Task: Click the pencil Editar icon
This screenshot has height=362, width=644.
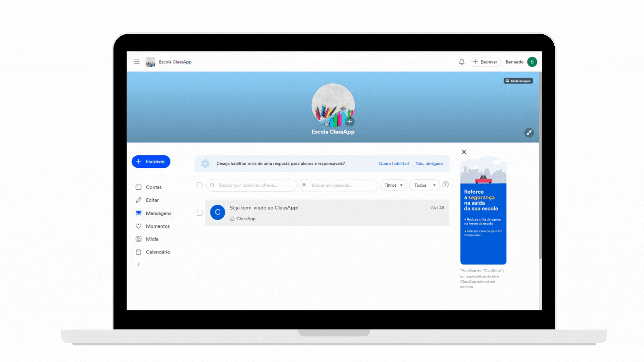Action: [x=138, y=200]
